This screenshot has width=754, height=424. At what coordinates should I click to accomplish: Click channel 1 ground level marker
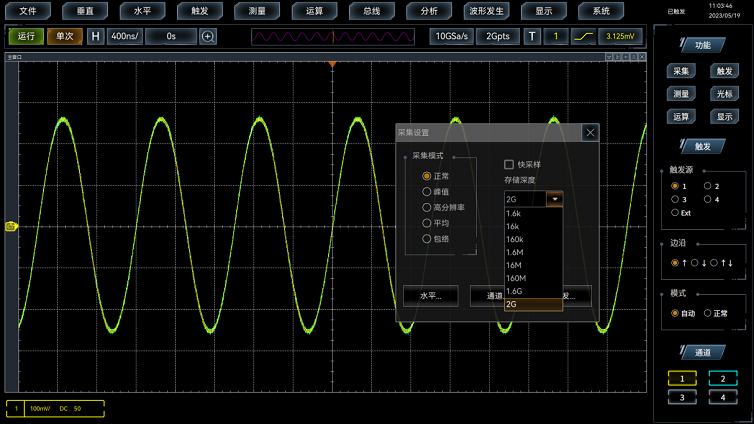click(x=11, y=226)
